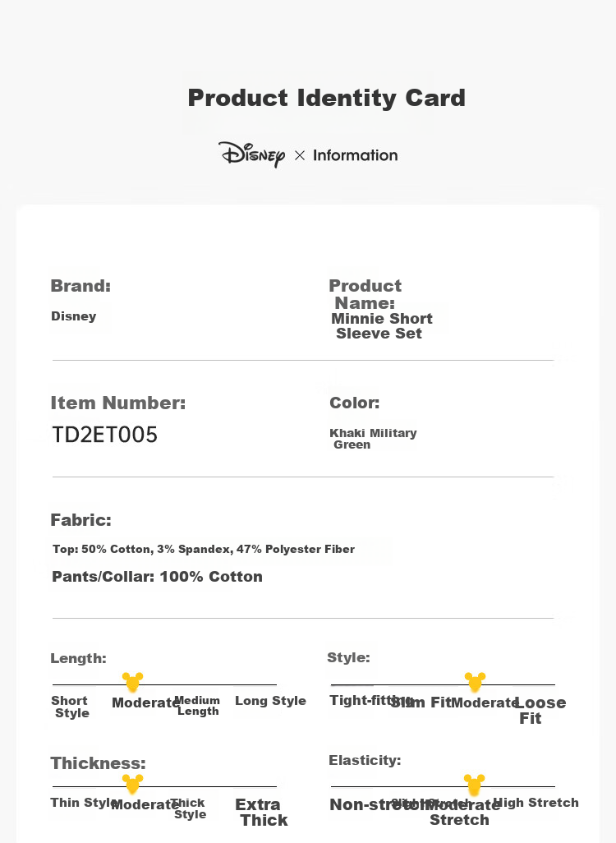Screen dimensions: 616x843
Task: Click Medium Length on Length scale
Action: click(198, 705)
